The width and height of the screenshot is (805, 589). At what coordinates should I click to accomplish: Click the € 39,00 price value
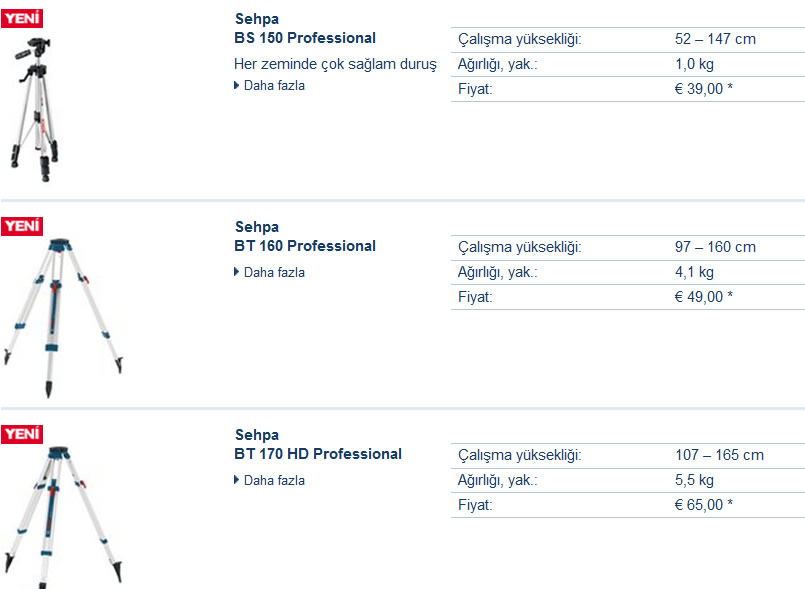(704, 89)
